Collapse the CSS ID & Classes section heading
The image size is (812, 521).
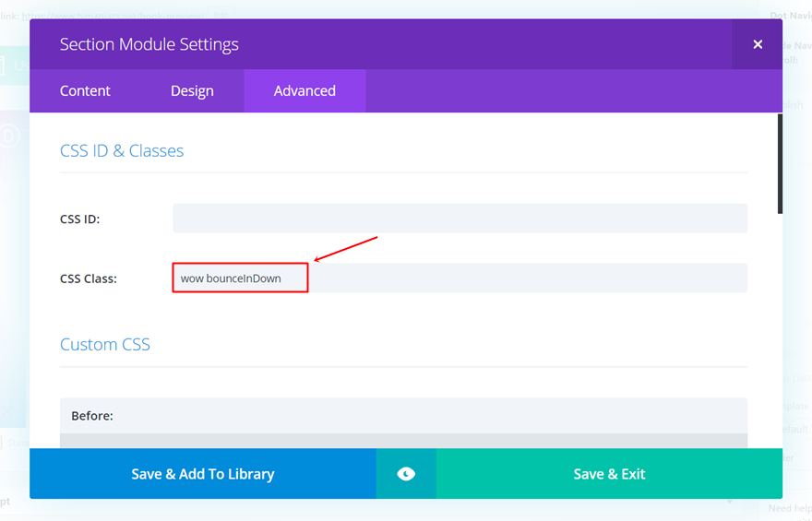[122, 150]
